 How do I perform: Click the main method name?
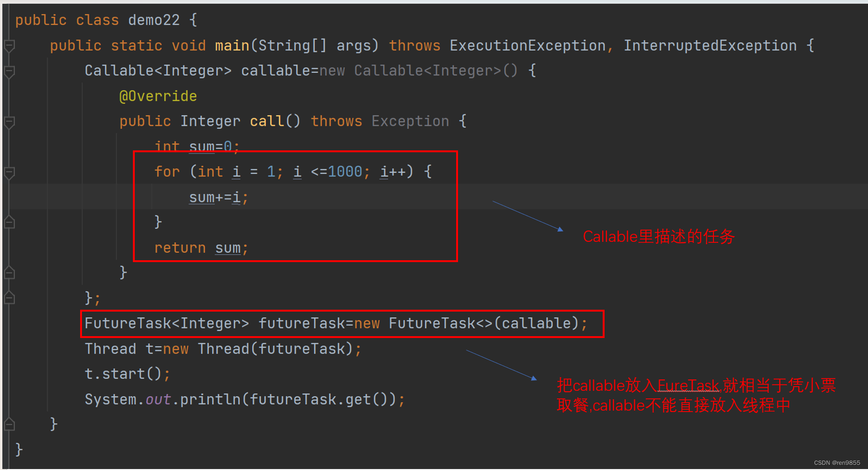click(232, 46)
